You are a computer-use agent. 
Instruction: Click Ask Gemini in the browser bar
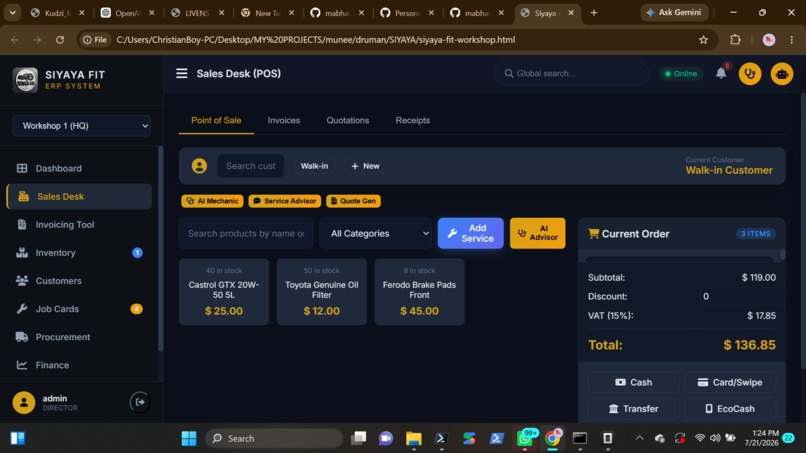coord(674,12)
